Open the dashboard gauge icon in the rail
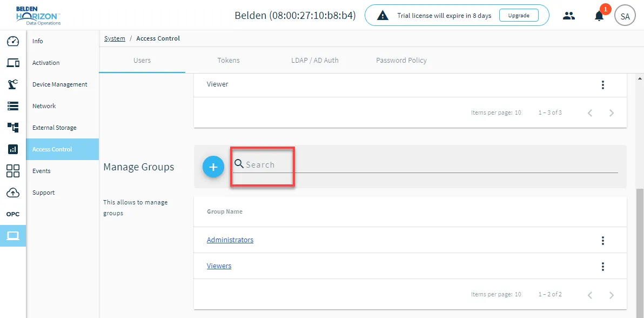Screen dimensions: 644x318 [13, 41]
